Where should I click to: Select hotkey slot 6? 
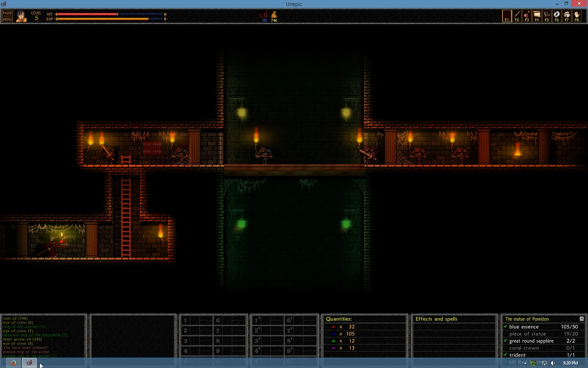click(x=230, y=320)
